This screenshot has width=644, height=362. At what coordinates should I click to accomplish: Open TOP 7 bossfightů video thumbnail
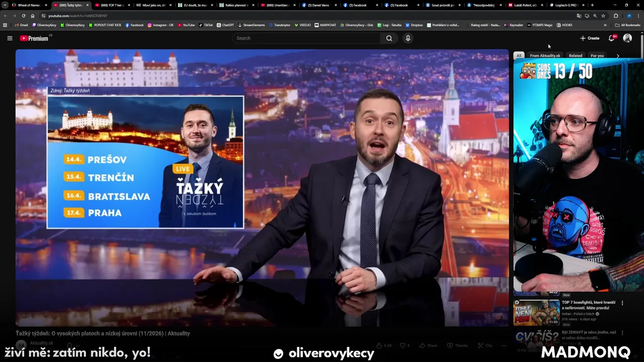click(536, 312)
